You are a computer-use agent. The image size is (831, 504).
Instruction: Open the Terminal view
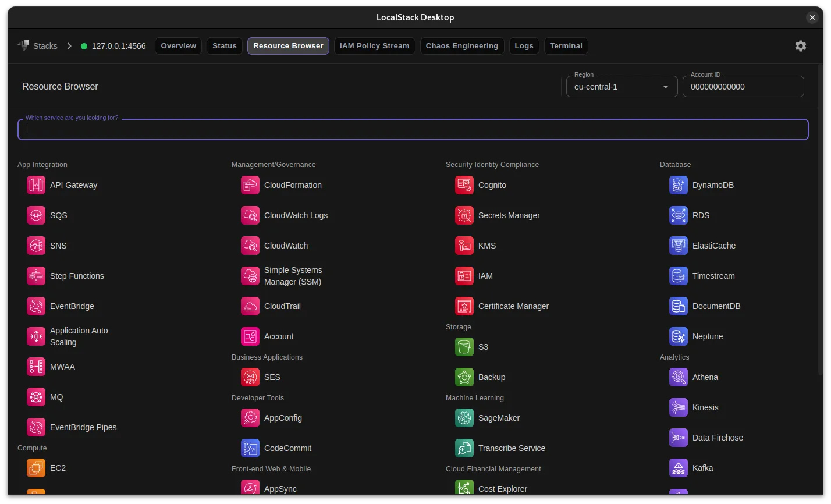[x=566, y=45]
